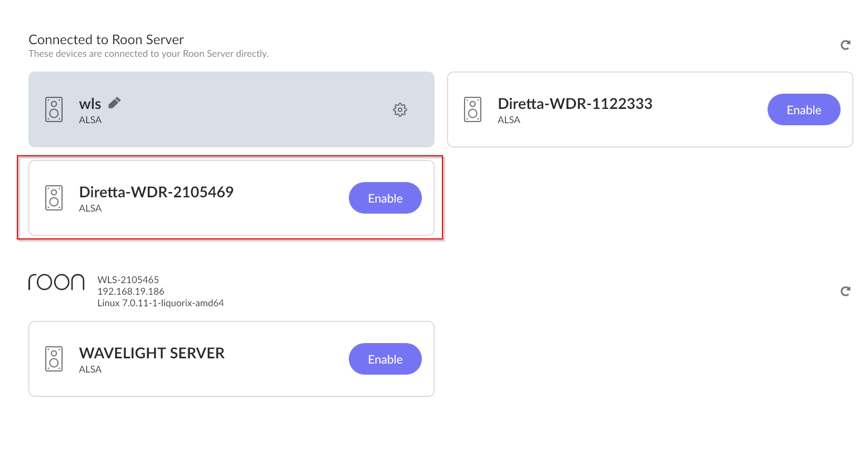Refresh the Connected to Roon Server list
Viewport: 868px width, 472px height.
(x=845, y=45)
